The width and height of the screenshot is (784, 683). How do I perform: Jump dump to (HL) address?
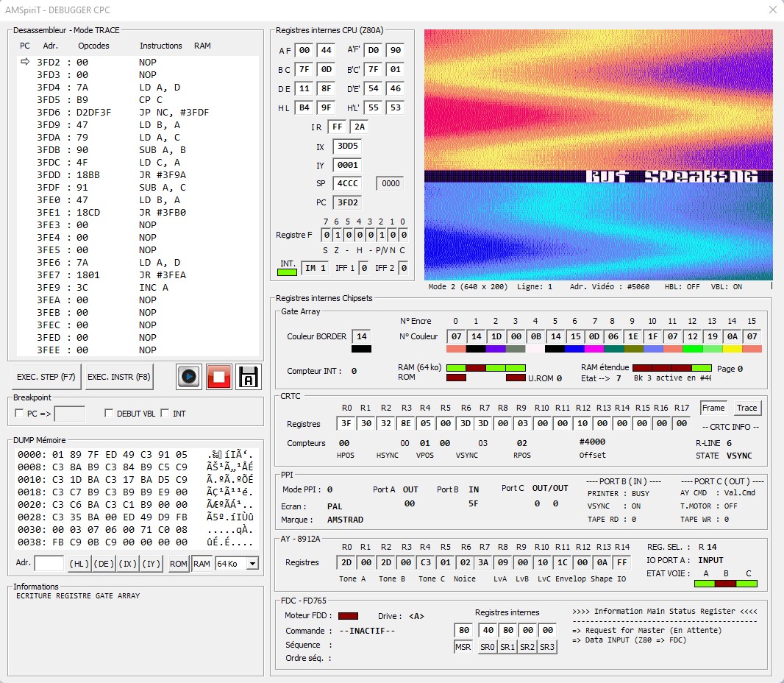[79, 564]
